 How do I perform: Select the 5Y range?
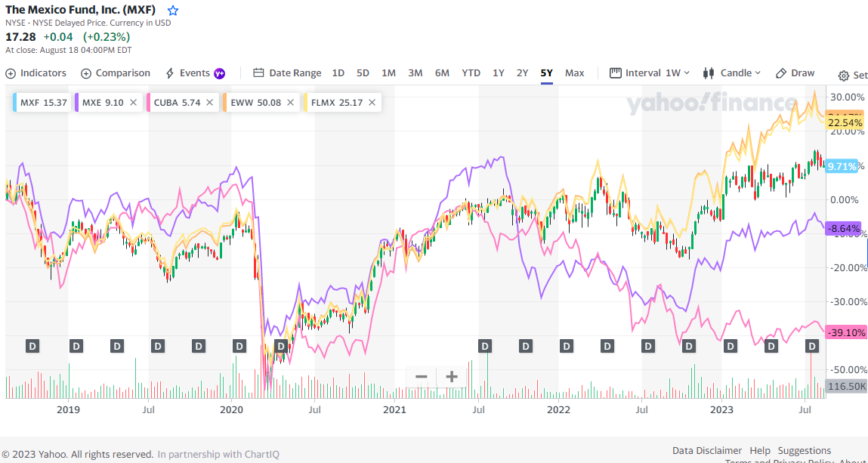[x=546, y=73]
